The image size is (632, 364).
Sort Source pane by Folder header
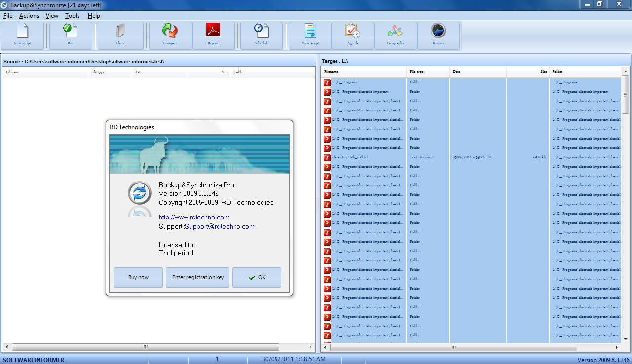[273, 72]
